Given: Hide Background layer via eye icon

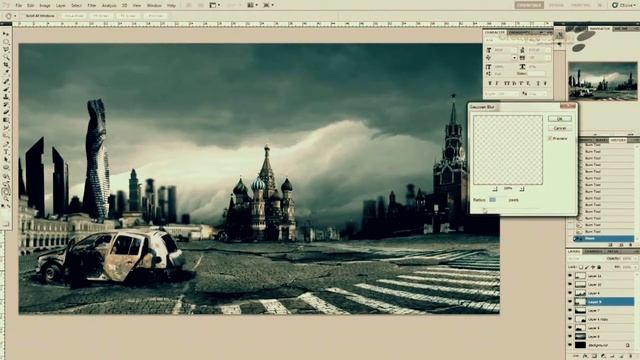Looking at the screenshot, I should pos(570,345).
